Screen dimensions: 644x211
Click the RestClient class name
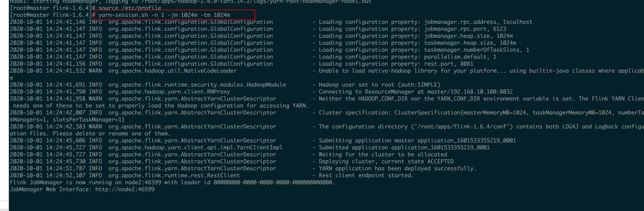coord(174,176)
